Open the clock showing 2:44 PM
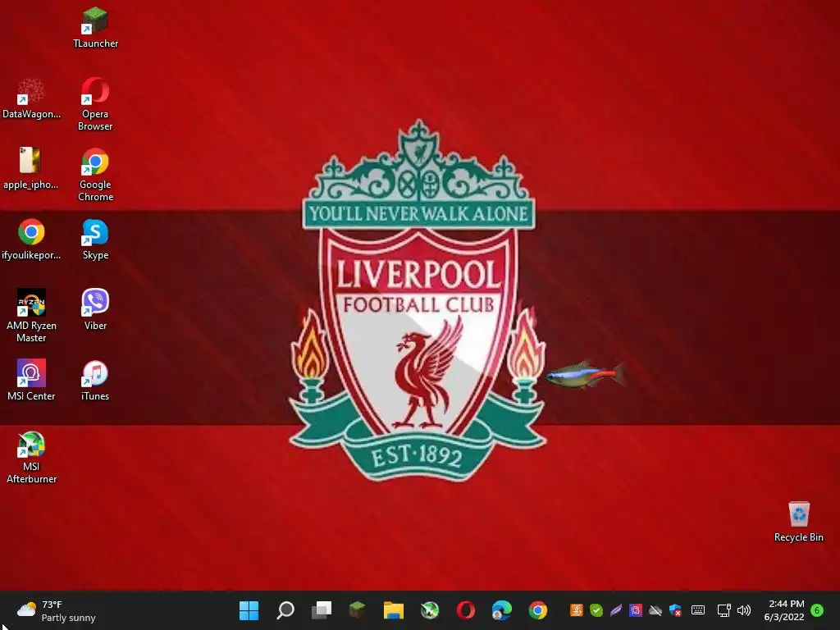The width and height of the screenshot is (840, 630). point(784,610)
